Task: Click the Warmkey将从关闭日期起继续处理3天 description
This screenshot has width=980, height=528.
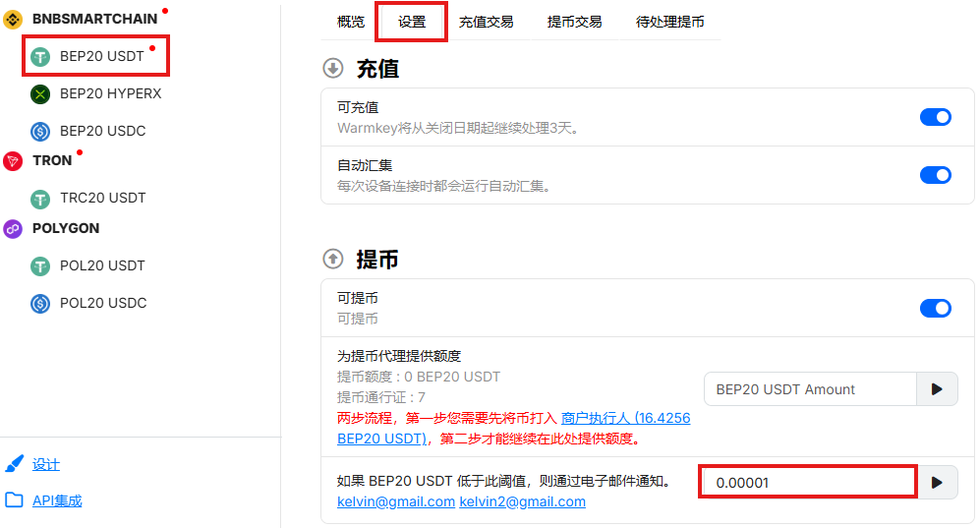Action: pyautogui.click(x=458, y=128)
